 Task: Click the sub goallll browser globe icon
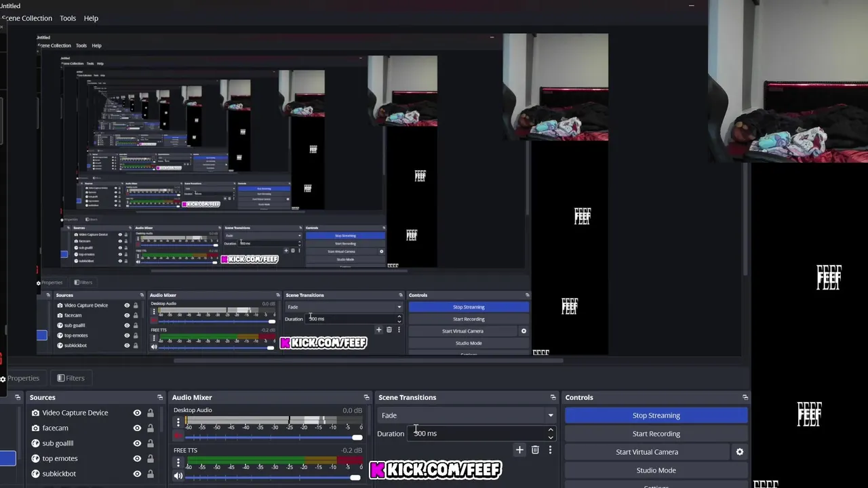pos(35,443)
